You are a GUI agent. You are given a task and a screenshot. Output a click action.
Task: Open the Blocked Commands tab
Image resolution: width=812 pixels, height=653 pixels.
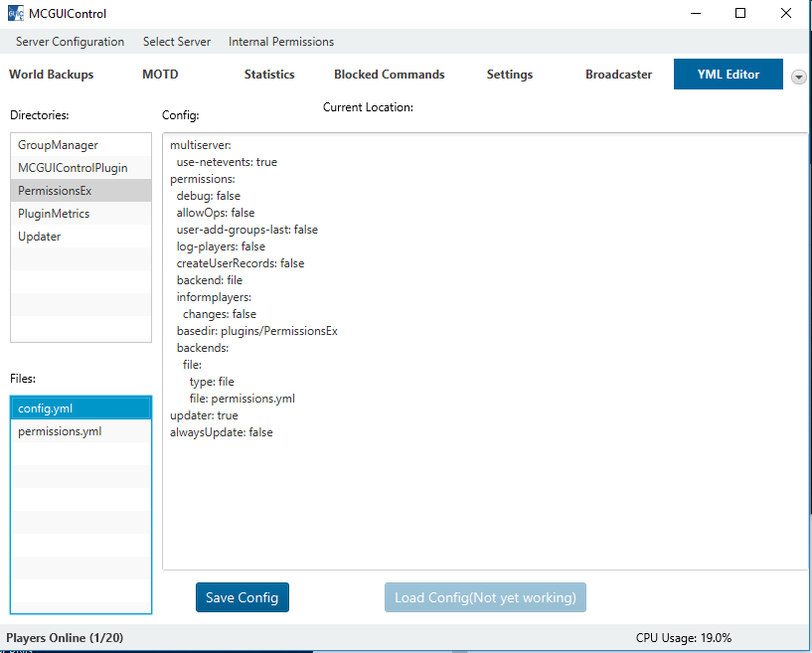point(389,75)
